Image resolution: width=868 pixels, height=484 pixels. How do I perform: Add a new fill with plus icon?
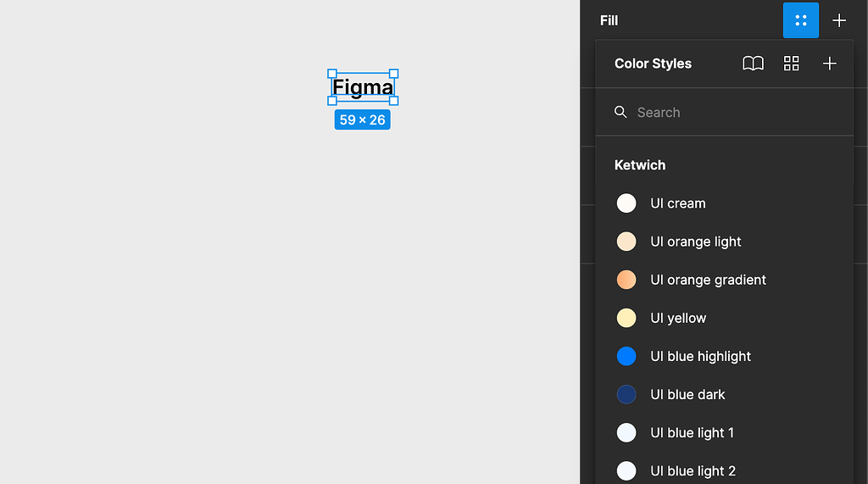pyautogui.click(x=839, y=20)
